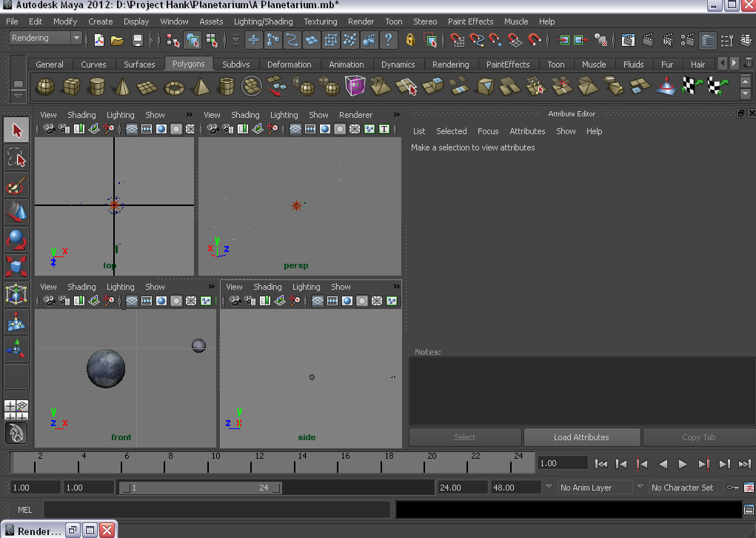Expand front panel toolbar chevron
The height and width of the screenshot is (538, 756).
(211, 287)
